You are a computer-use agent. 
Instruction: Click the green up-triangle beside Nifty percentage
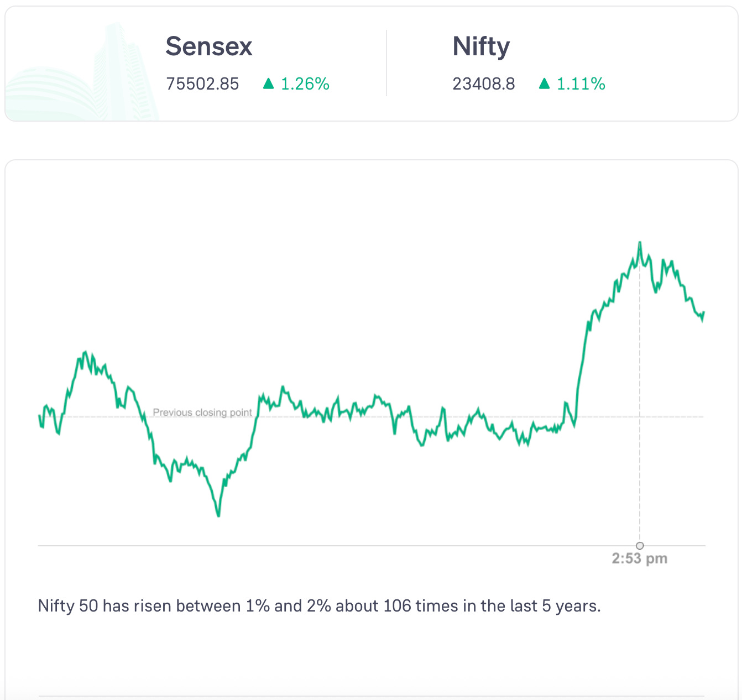coord(545,83)
